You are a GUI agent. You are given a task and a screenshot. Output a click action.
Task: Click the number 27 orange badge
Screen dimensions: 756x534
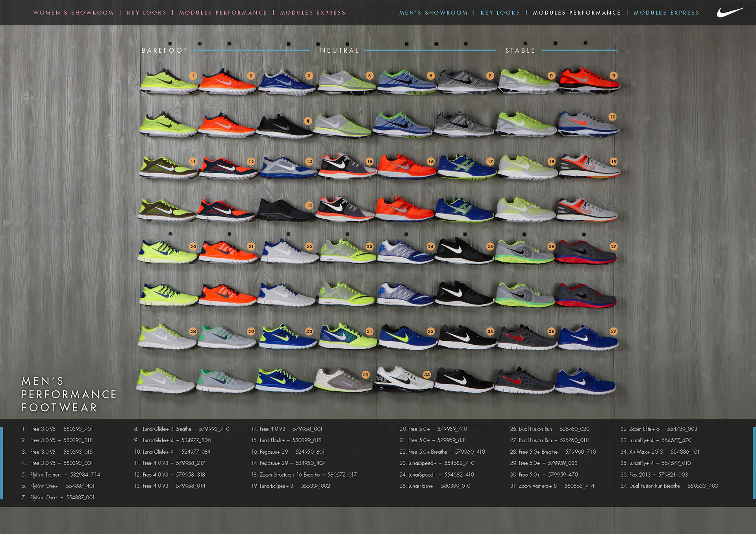613,246
